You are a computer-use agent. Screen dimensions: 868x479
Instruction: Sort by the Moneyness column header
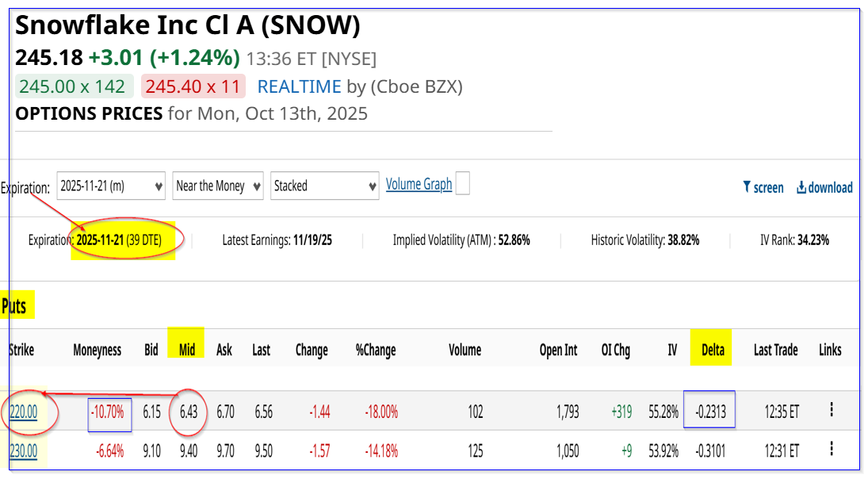click(98, 350)
